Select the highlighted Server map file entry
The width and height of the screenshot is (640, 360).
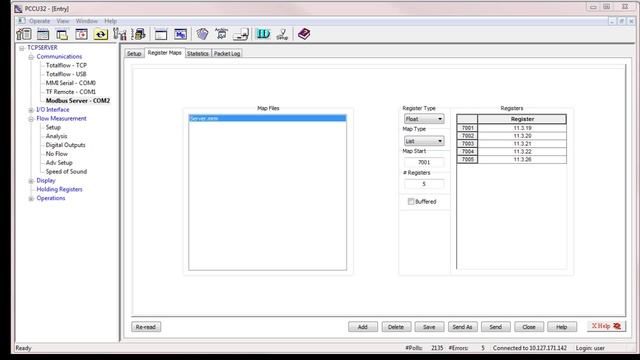pos(267,118)
